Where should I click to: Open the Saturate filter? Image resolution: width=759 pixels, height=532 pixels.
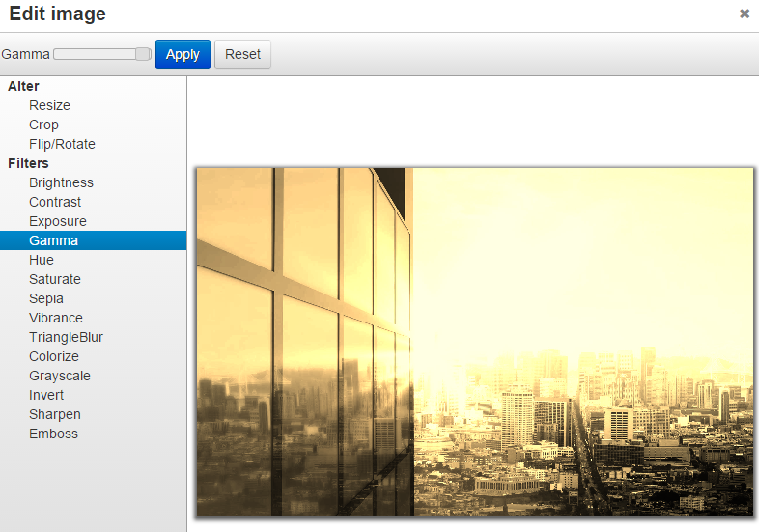point(55,279)
